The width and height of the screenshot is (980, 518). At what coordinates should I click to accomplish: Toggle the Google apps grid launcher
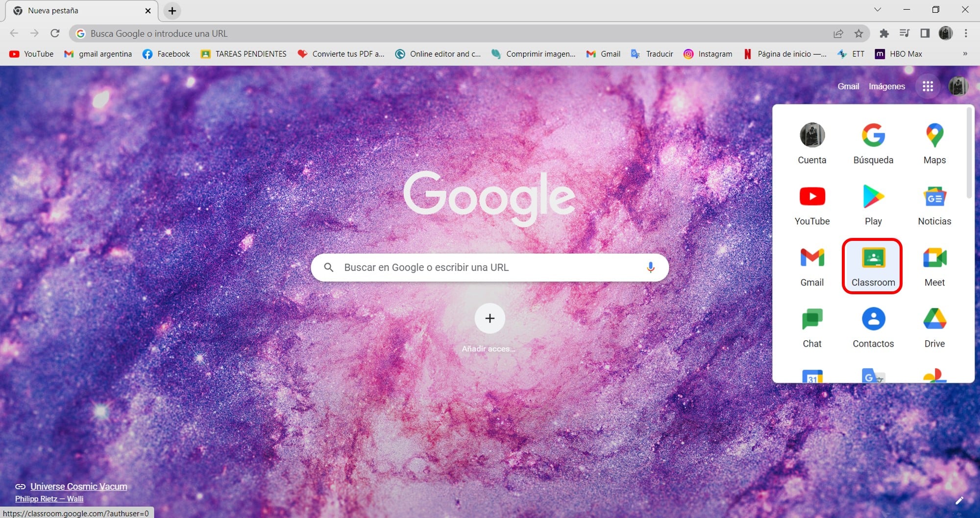point(928,86)
